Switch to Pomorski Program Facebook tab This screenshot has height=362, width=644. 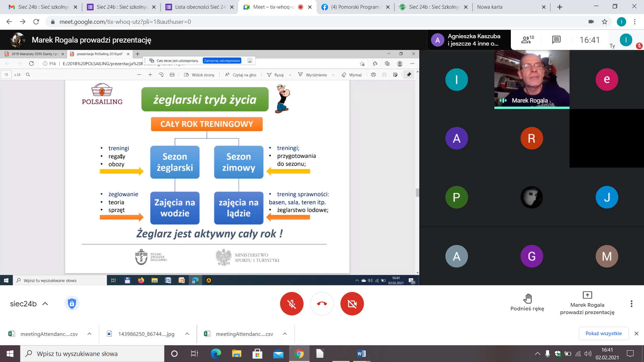356,7
